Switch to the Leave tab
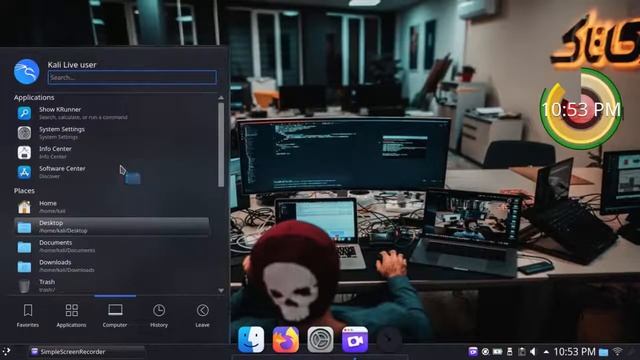Screen dimensions: 640x360 point(202,315)
